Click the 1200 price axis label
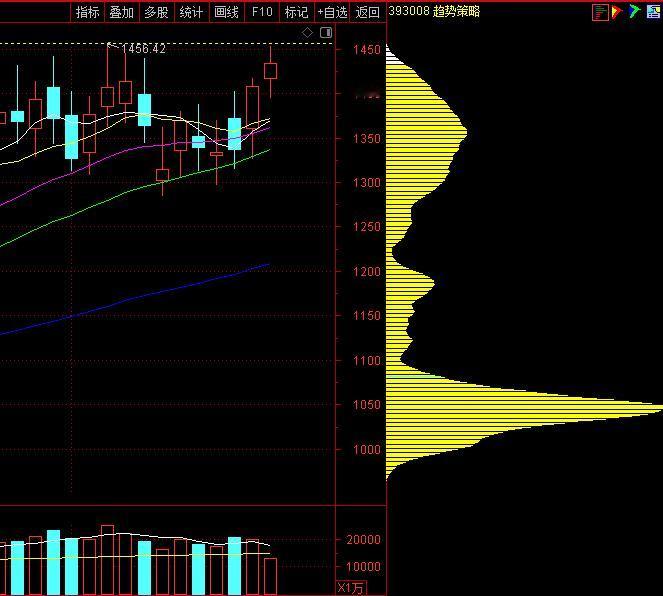This screenshot has height=596, width=663. 367,271
